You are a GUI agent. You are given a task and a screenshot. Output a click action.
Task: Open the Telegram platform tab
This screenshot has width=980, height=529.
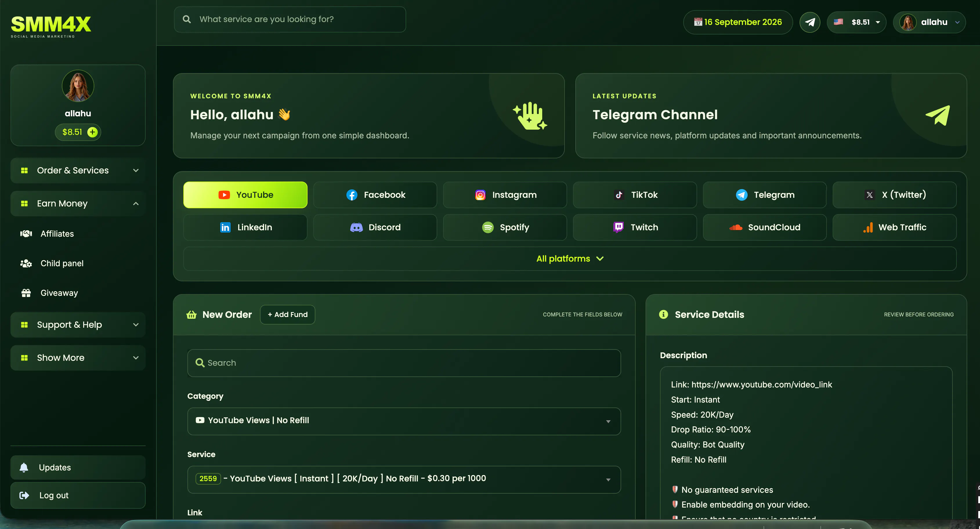pyautogui.click(x=765, y=195)
